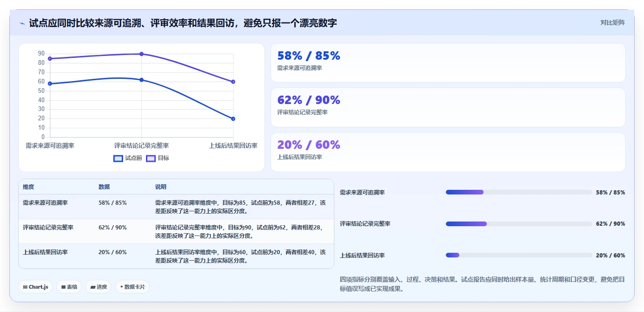Click the 数据卡片 chip
The image size is (644, 312).
(x=132, y=287)
